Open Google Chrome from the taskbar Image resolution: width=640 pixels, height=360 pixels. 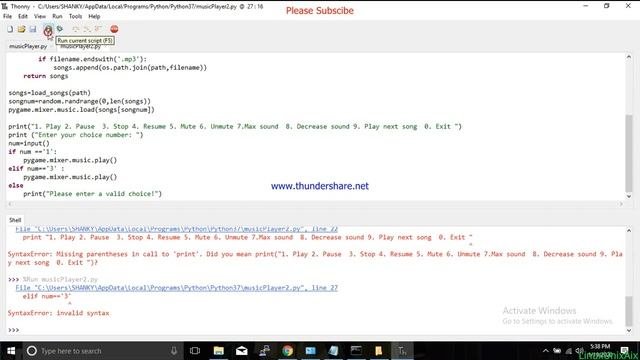tap(287, 351)
